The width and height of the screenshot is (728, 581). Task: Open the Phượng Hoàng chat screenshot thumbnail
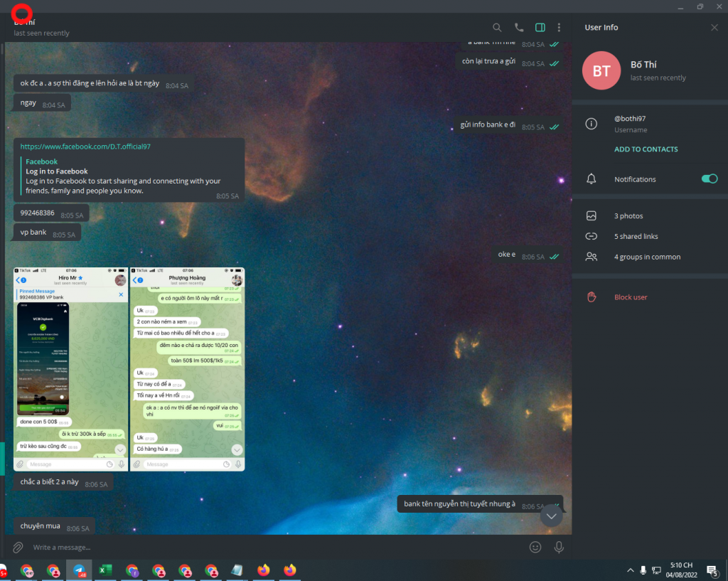pos(187,369)
